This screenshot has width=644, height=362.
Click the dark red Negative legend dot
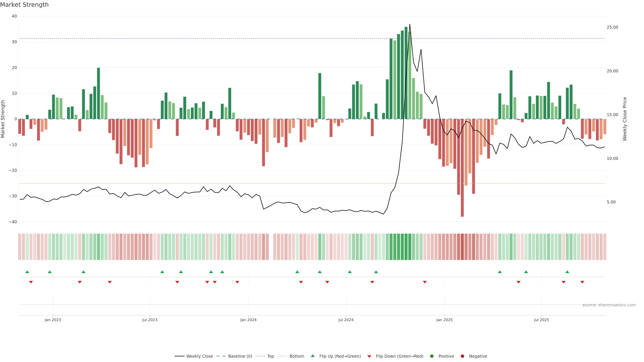[x=462, y=356]
